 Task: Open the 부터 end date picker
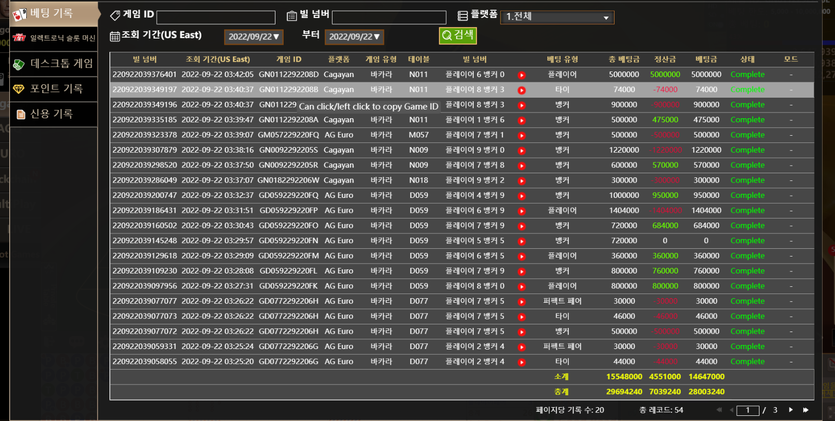(x=354, y=37)
